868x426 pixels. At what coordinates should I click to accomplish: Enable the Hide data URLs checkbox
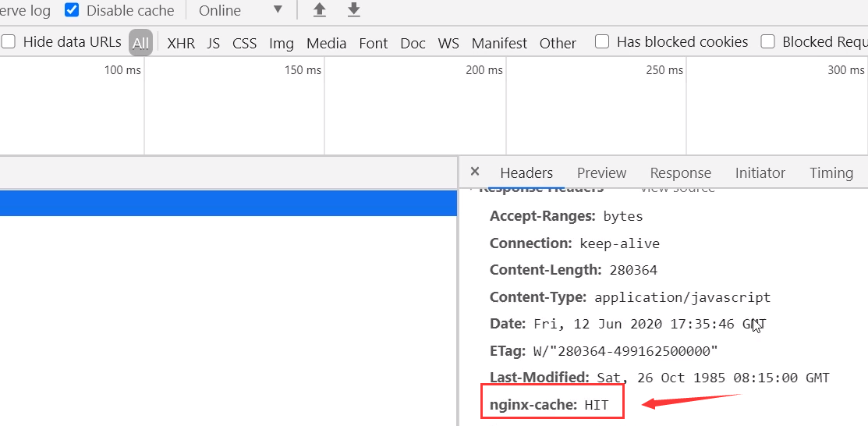click(9, 41)
